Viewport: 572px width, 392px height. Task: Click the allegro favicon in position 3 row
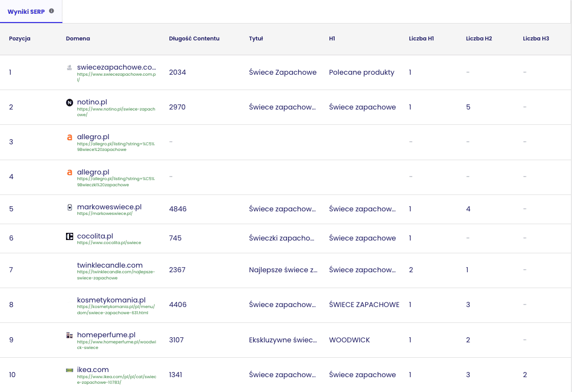pyautogui.click(x=69, y=137)
